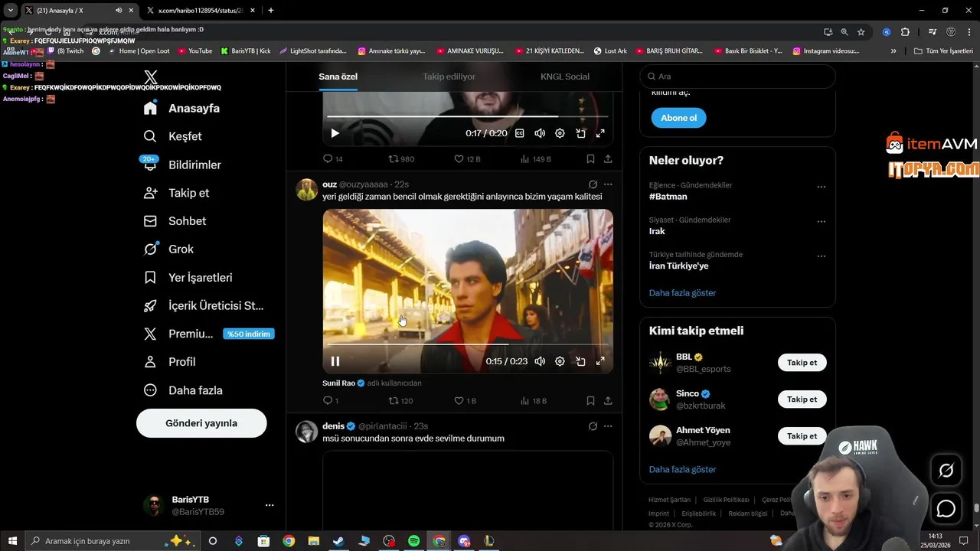Mute the ouz video volume
980x551 pixels.
click(540, 361)
